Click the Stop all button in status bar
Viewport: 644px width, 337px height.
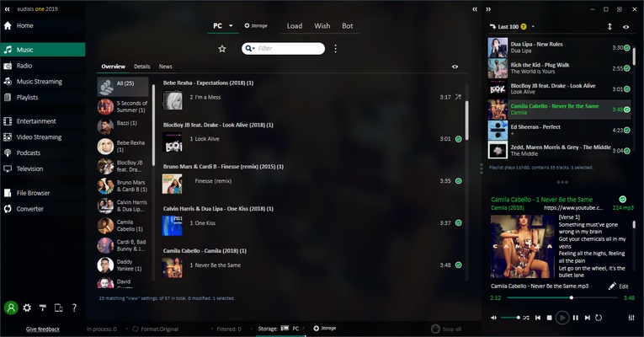(x=446, y=329)
